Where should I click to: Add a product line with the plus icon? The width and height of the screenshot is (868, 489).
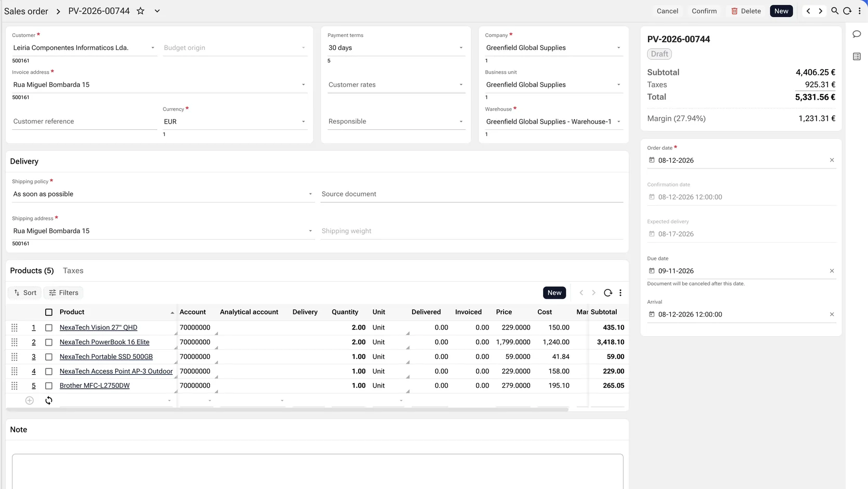[30, 401]
